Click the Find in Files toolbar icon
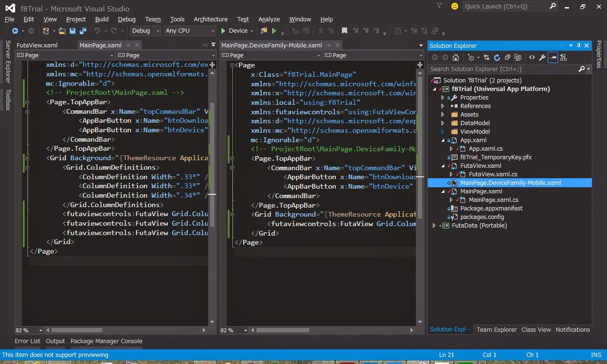This screenshot has width=607, height=364. (264, 31)
